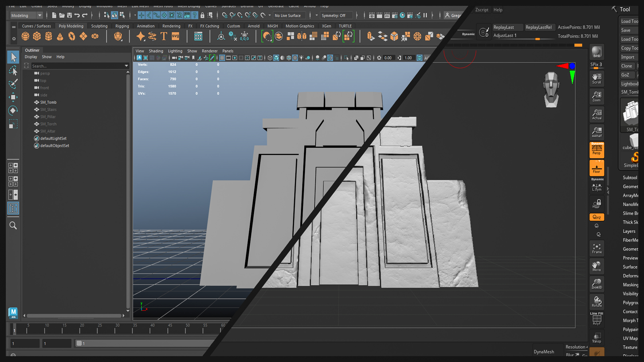Click ZBrush Clone button
The image size is (644, 362).
(628, 66)
